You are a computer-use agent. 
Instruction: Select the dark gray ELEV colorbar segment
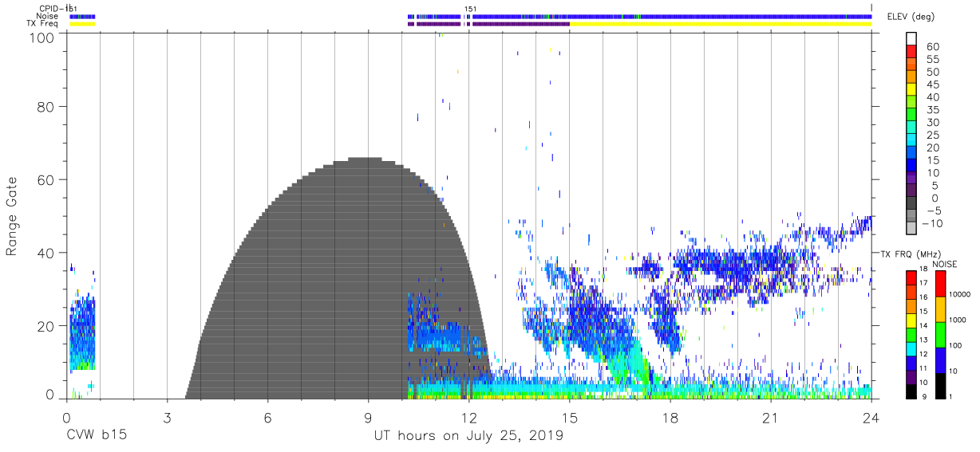click(911, 202)
